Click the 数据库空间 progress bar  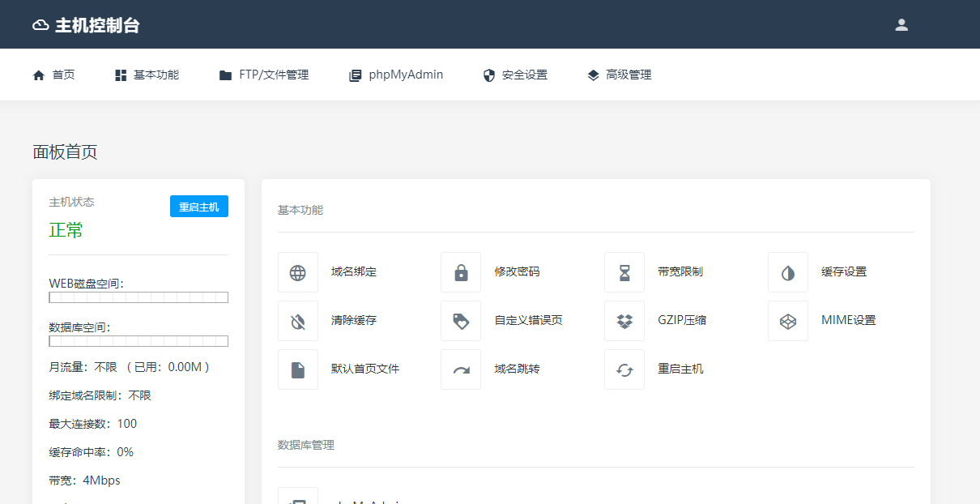click(x=138, y=340)
